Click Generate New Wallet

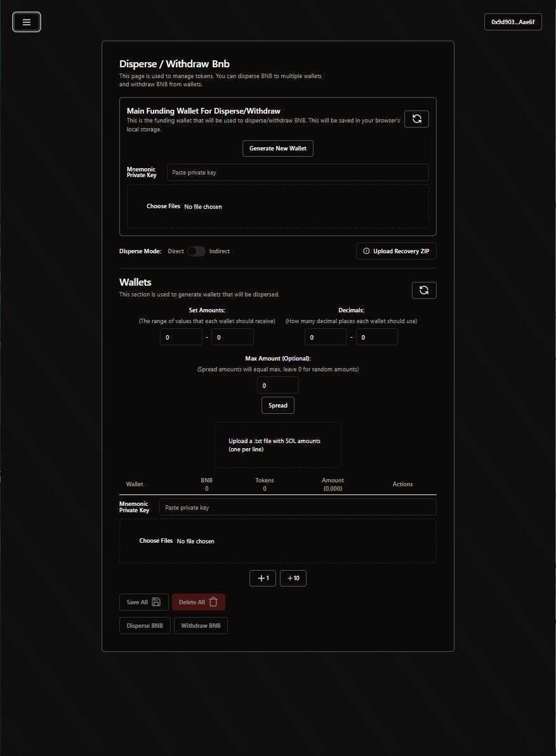click(x=278, y=149)
